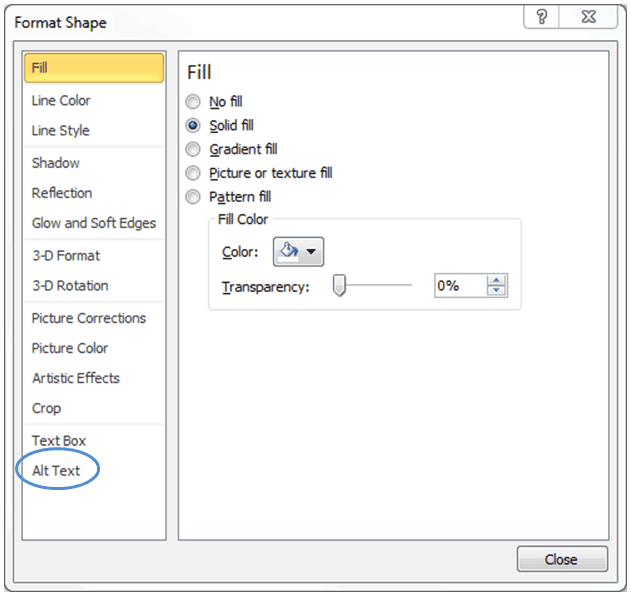Select the Picture Corrections category
The width and height of the screenshot is (631, 595).
tap(89, 318)
